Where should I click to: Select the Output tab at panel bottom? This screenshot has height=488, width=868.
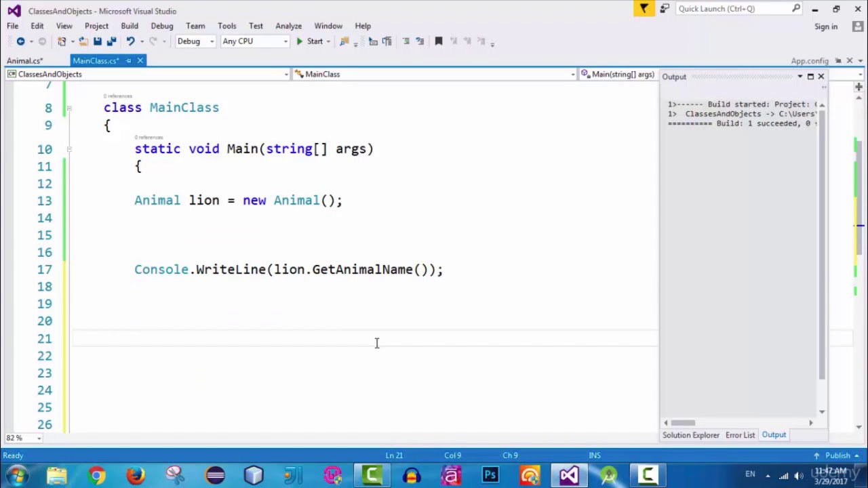[x=774, y=435]
